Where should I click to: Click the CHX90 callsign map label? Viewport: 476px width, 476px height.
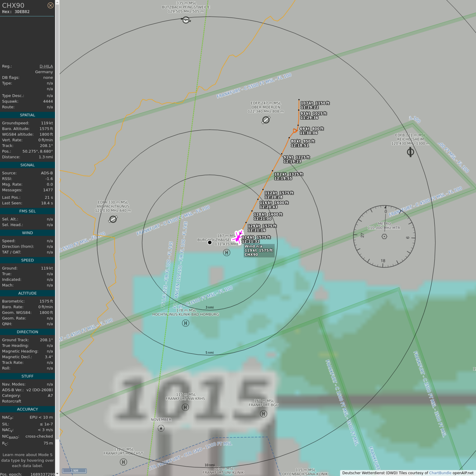[x=251, y=255]
